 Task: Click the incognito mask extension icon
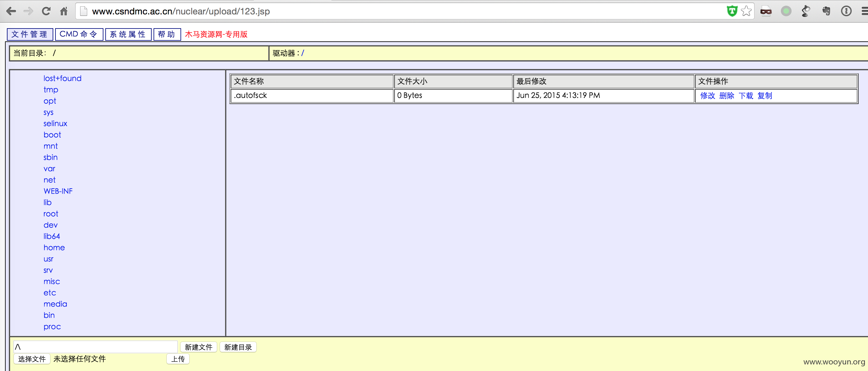tap(766, 12)
